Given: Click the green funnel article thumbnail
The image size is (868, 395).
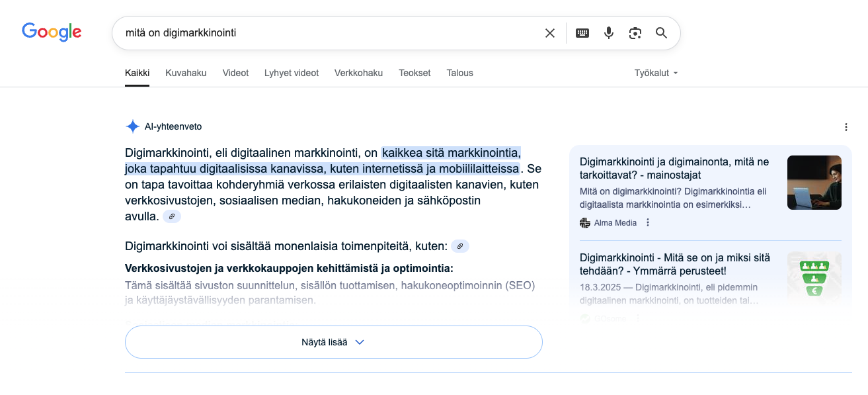Looking at the screenshot, I should [x=814, y=279].
